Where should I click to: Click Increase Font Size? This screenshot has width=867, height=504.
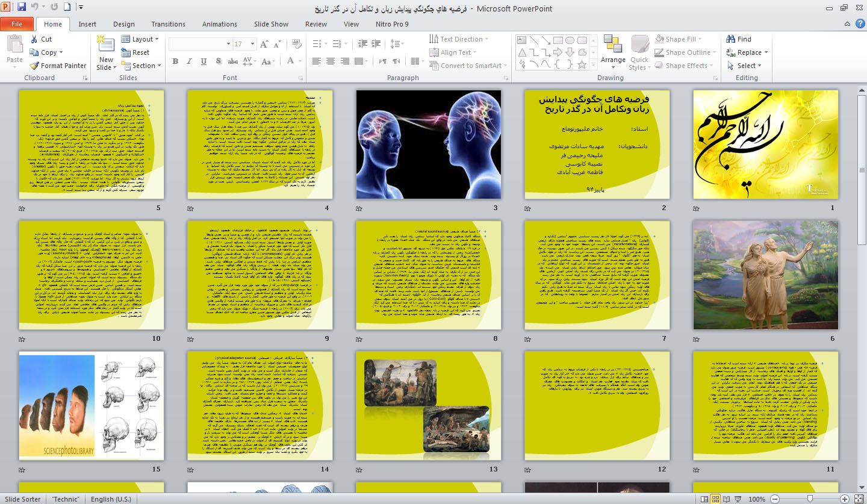click(x=264, y=44)
